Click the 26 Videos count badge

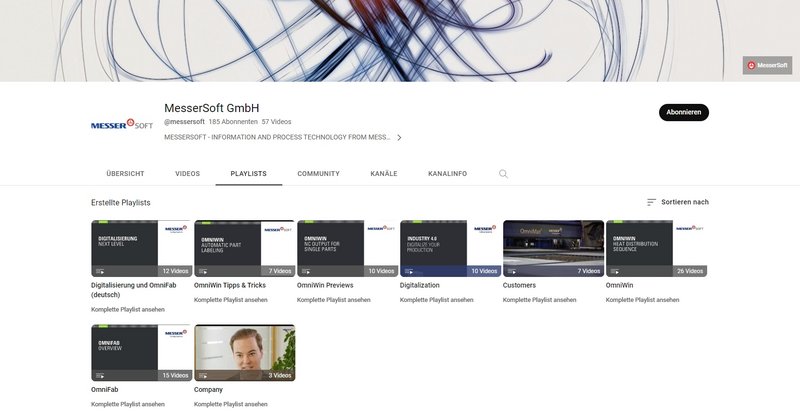tap(690, 271)
